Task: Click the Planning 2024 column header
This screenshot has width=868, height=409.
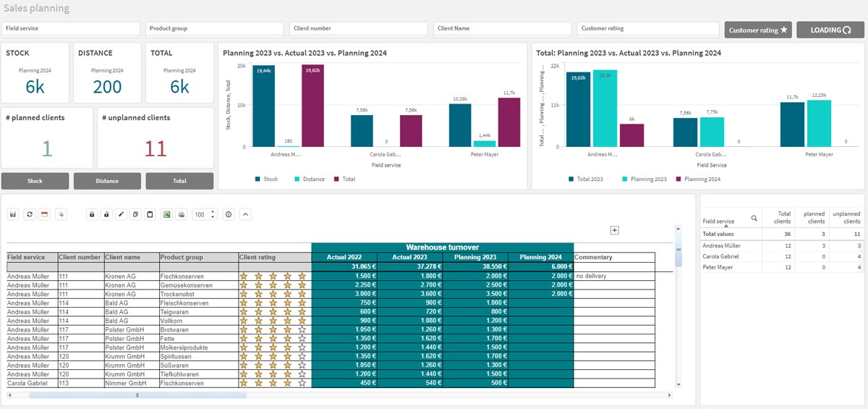Action: coord(541,257)
